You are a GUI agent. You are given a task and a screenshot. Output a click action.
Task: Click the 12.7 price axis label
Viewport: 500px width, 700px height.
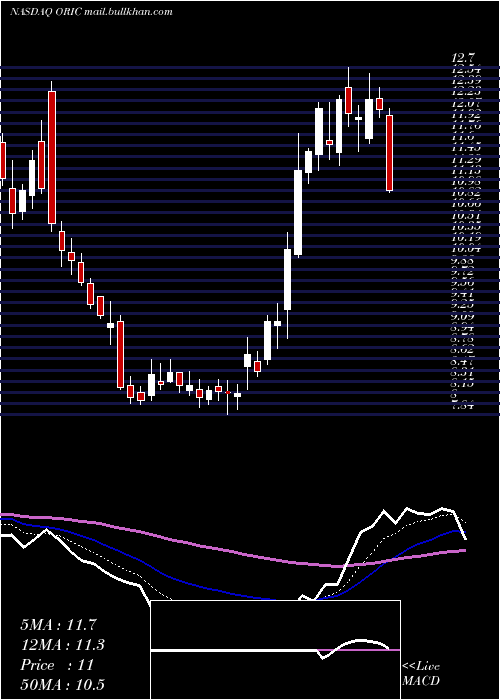click(463, 58)
